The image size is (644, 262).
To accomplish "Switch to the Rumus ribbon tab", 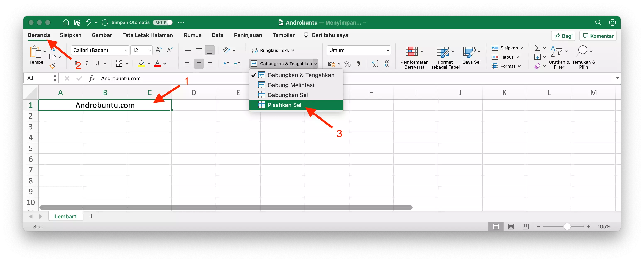I will (192, 35).
